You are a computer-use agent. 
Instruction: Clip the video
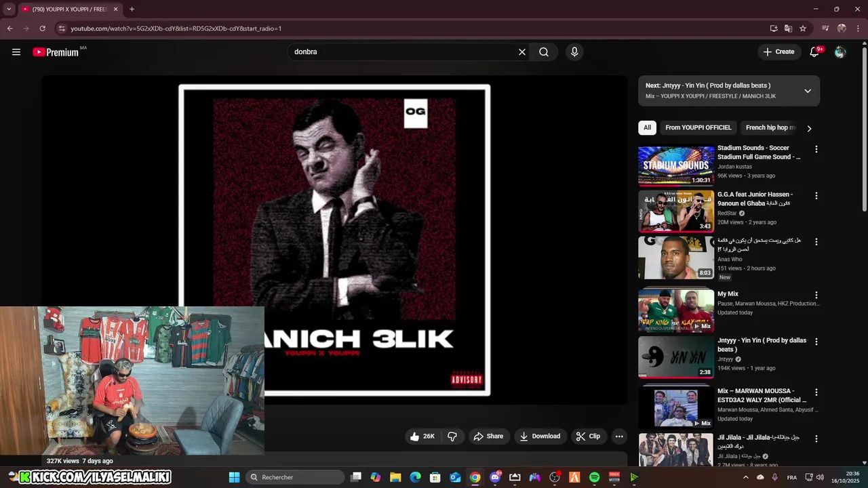pos(589,436)
